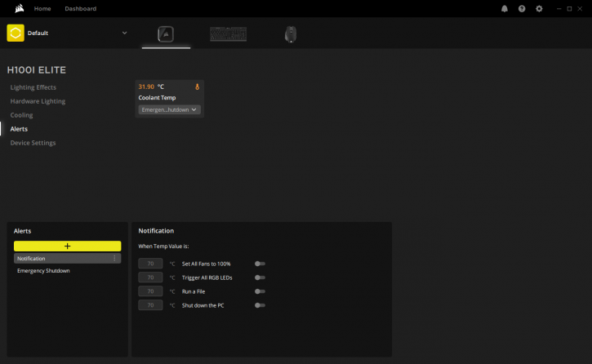The width and height of the screenshot is (592, 364).
Task: Click the Corsair sails logo
Action: (20, 8)
